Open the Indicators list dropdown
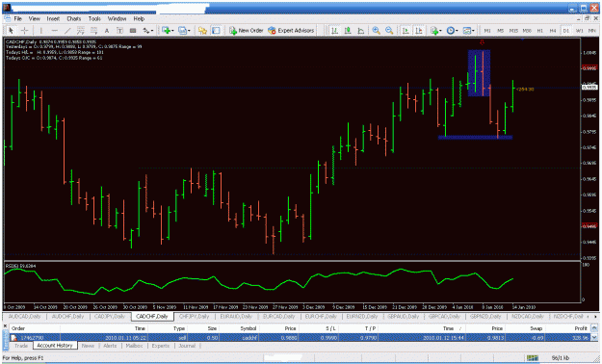 pos(436,31)
